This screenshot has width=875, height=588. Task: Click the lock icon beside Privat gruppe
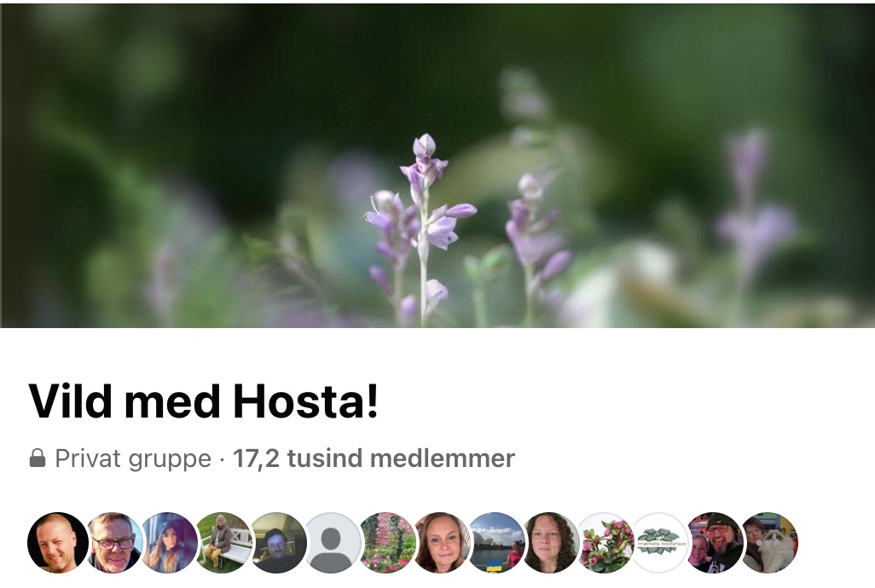click(x=38, y=458)
